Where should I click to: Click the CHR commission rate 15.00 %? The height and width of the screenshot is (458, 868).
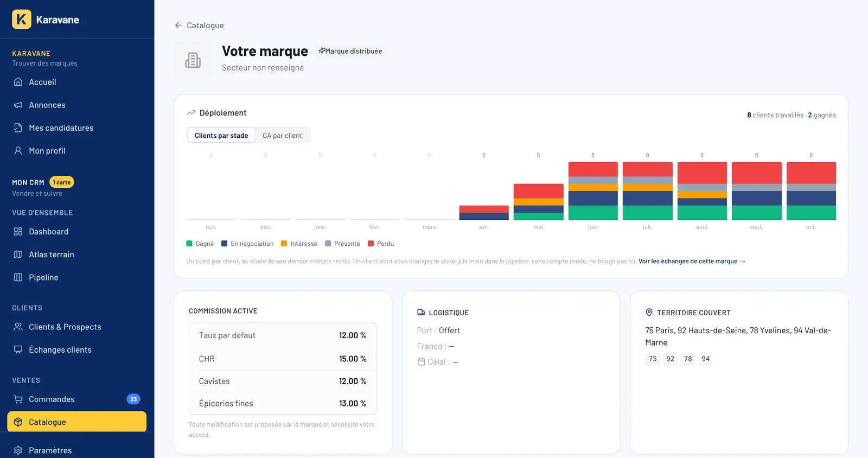pyautogui.click(x=353, y=359)
